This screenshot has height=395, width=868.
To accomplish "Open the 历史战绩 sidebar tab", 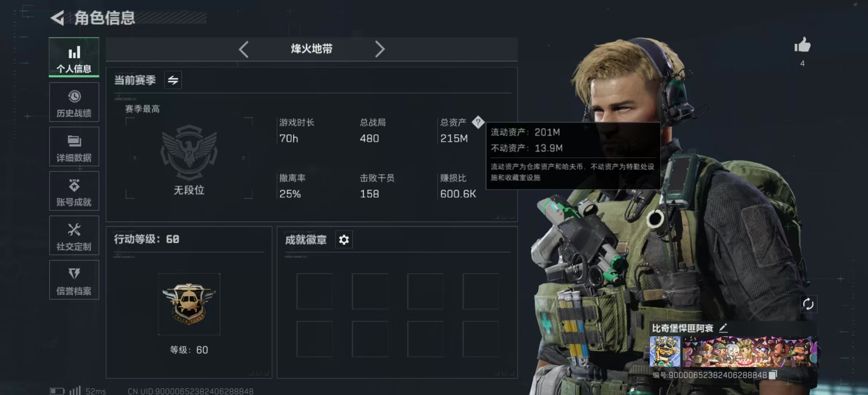I will pyautogui.click(x=74, y=102).
